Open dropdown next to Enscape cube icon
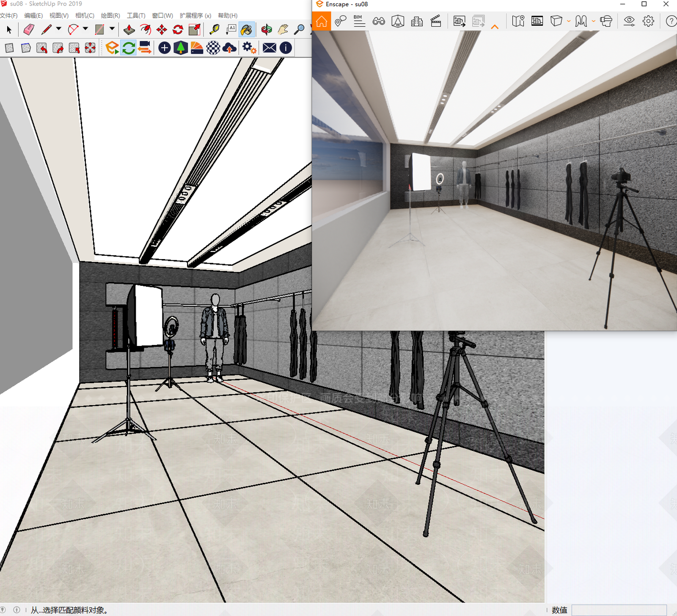The image size is (677, 616). coord(568,21)
